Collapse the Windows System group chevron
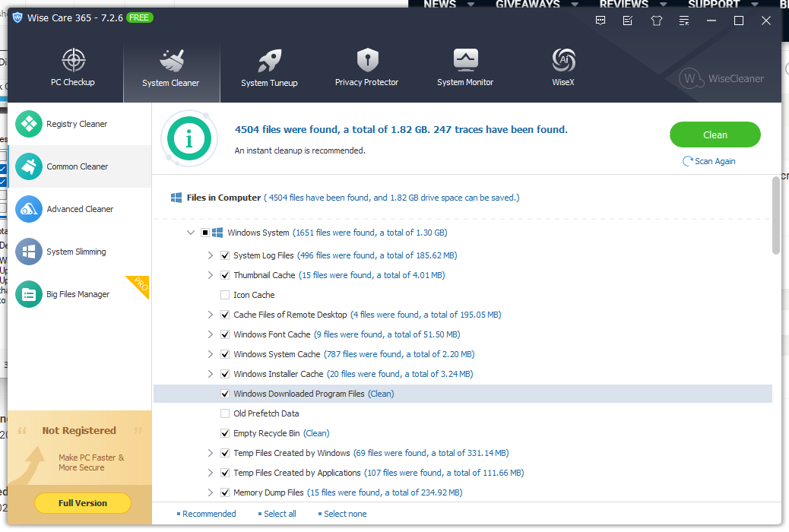 (191, 233)
